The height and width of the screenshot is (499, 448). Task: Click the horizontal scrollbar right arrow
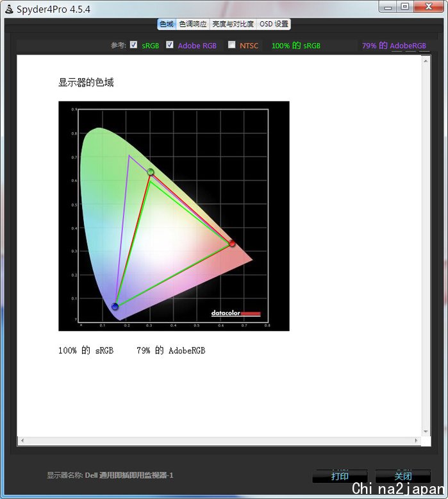pyautogui.click(x=416, y=441)
